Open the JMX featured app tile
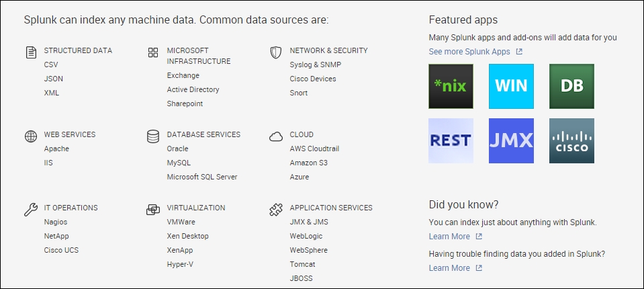Screen dimensions: 644x289 [x=511, y=141]
